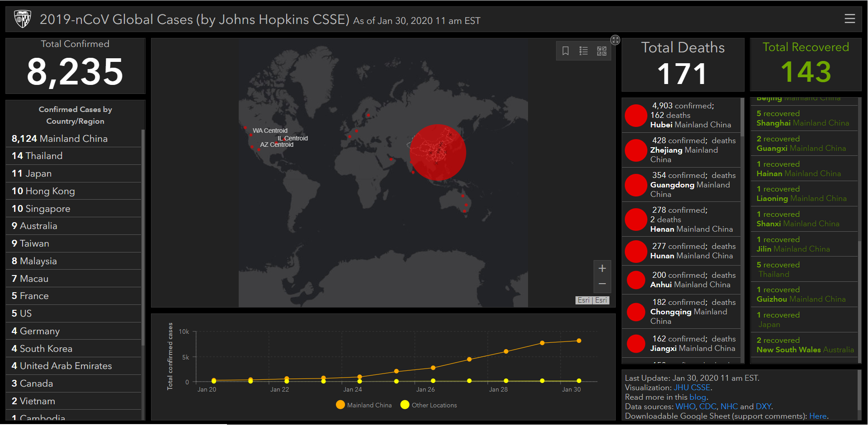Open the DXY data source link

[764, 406]
